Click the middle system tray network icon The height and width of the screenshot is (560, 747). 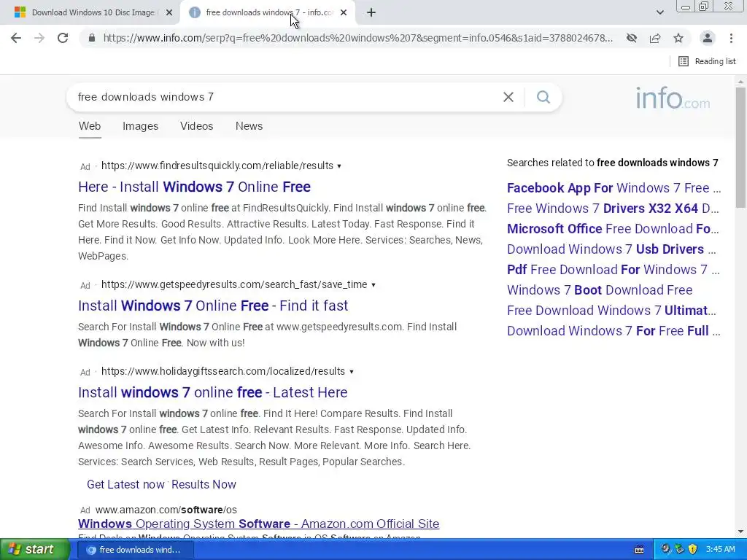pyautogui.click(x=679, y=550)
